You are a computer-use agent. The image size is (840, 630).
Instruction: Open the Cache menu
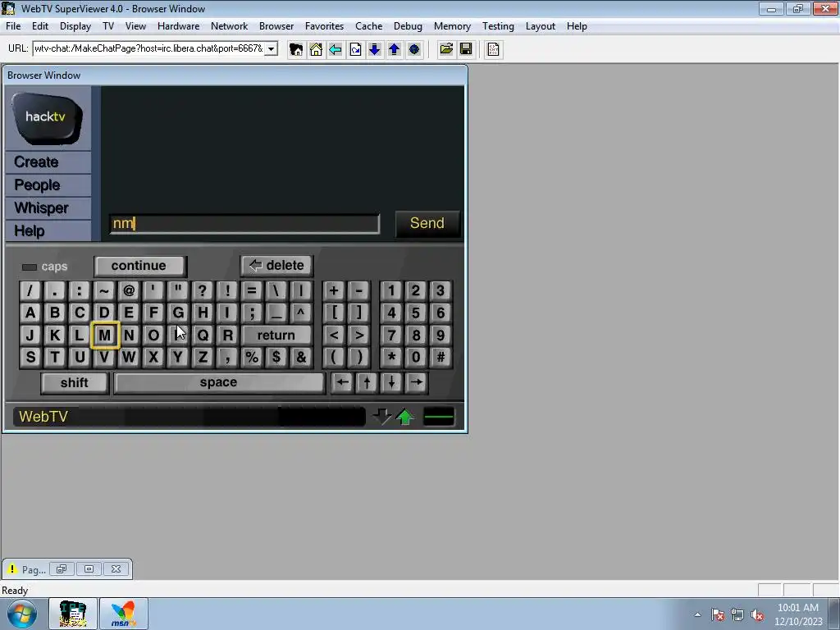coord(368,26)
